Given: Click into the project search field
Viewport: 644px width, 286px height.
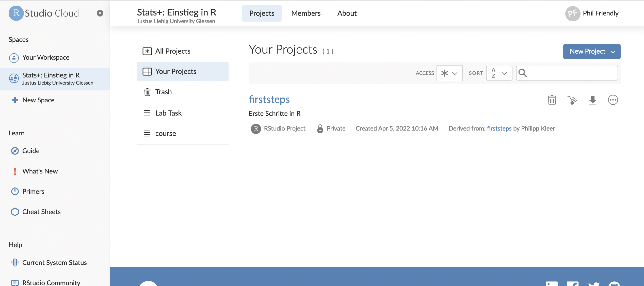Looking at the screenshot, I should [567, 73].
